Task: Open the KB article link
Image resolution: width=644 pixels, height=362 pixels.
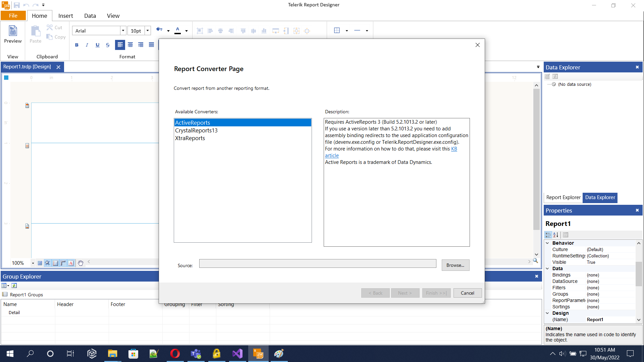Action: [454, 149]
